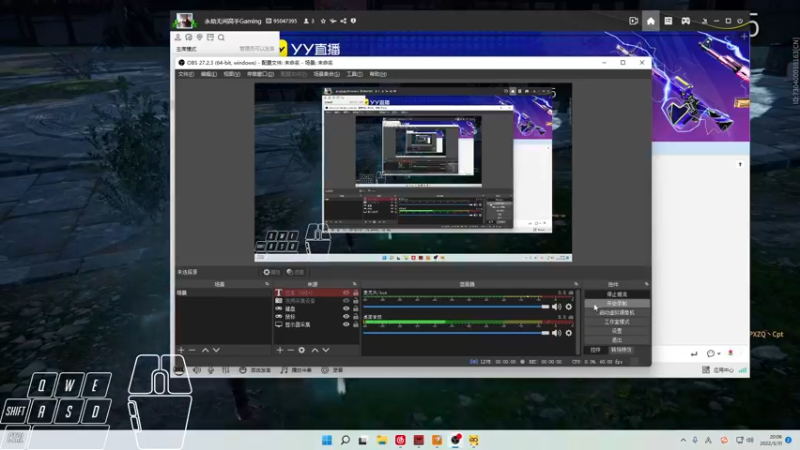This screenshot has height=450, width=800.
Task: Switch to the Controls tab at the dock bottom
Action: tap(595, 350)
